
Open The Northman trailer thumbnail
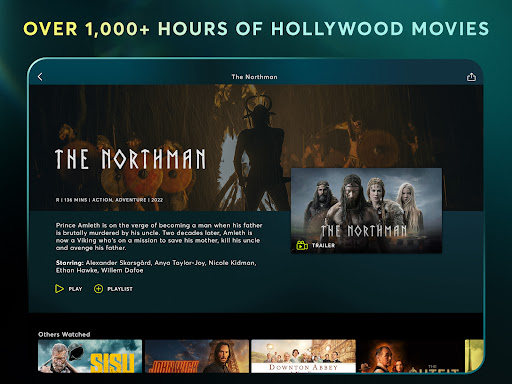click(366, 210)
